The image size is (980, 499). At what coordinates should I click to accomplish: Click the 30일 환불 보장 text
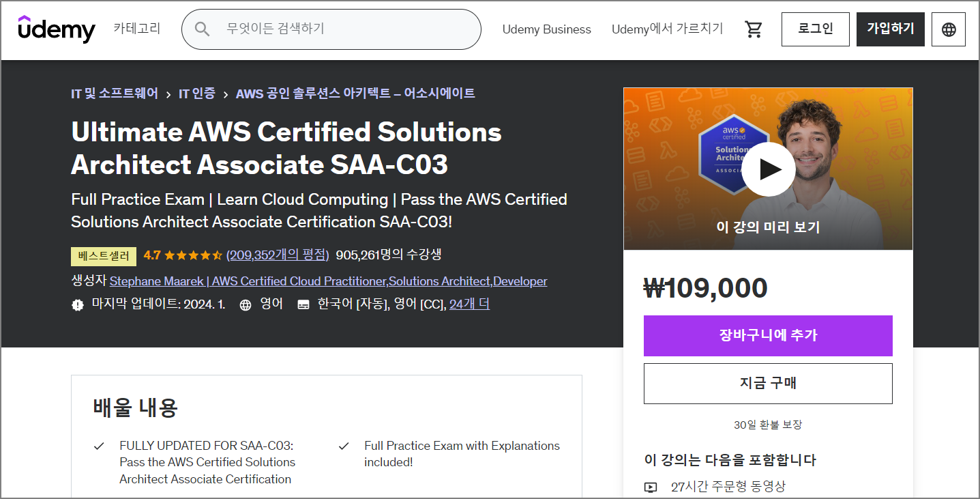click(768, 425)
